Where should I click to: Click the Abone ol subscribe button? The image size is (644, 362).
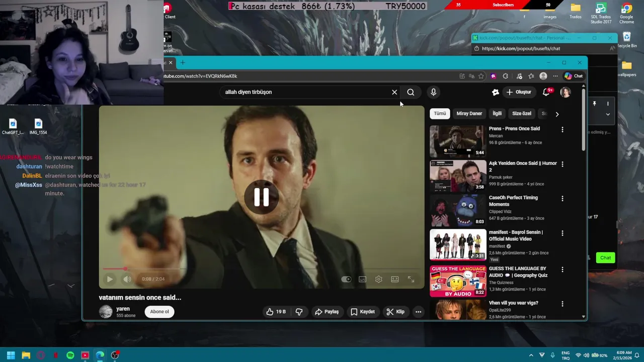(159, 312)
